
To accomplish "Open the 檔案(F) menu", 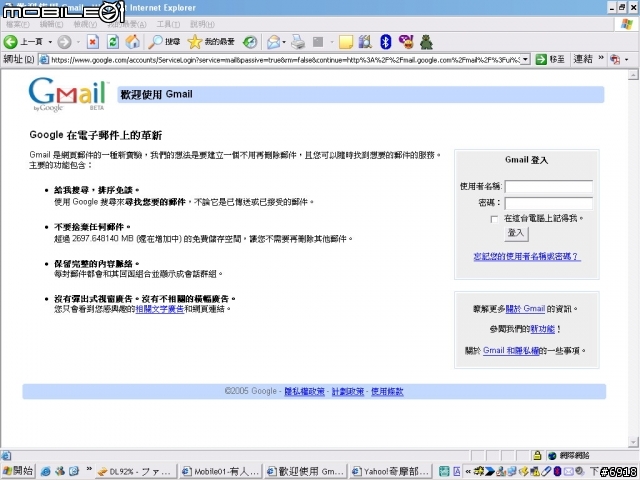I will (x=18, y=24).
